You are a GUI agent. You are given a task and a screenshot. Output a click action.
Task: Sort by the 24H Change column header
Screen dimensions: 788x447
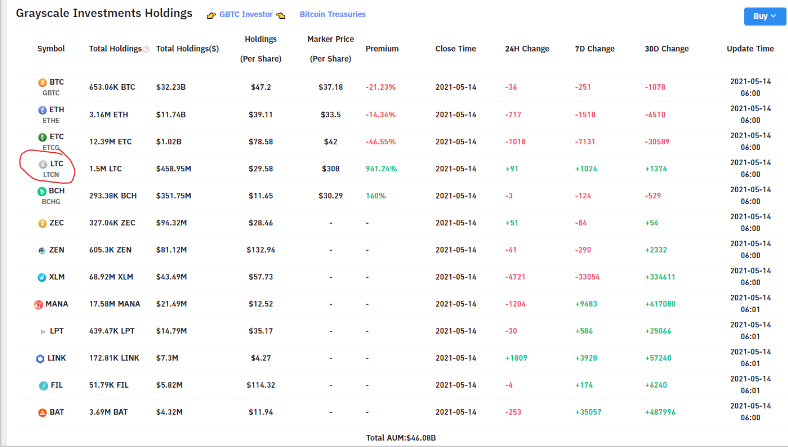click(x=527, y=49)
